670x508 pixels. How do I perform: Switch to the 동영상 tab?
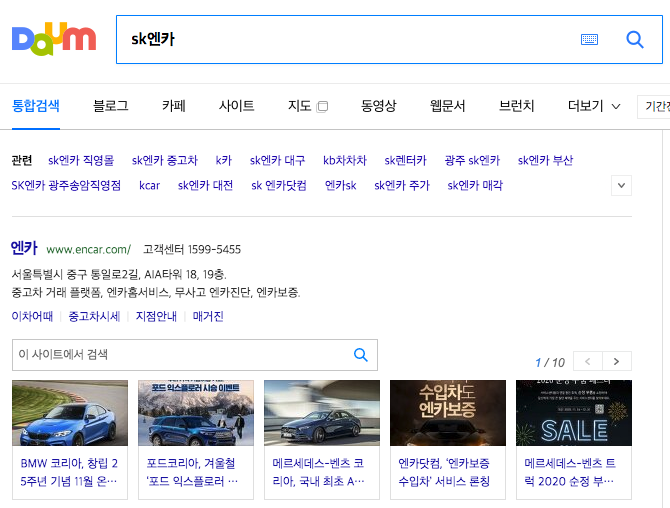coord(379,106)
